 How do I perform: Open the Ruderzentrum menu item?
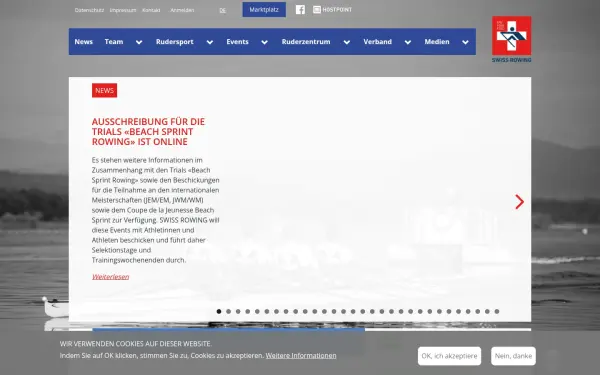coord(306,42)
